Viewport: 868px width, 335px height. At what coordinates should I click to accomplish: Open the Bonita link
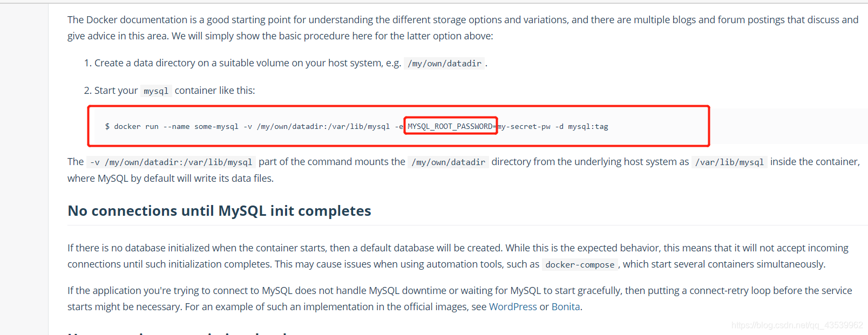click(566, 306)
